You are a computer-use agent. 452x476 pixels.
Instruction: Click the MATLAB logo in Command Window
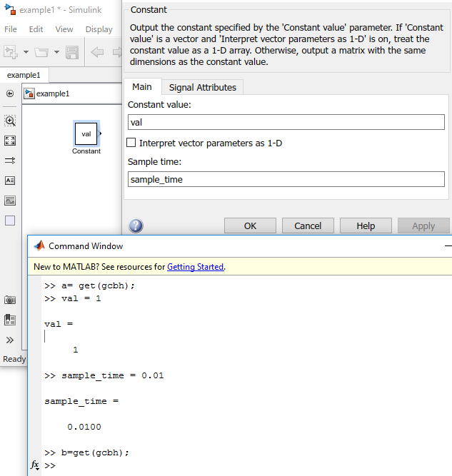(39, 245)
